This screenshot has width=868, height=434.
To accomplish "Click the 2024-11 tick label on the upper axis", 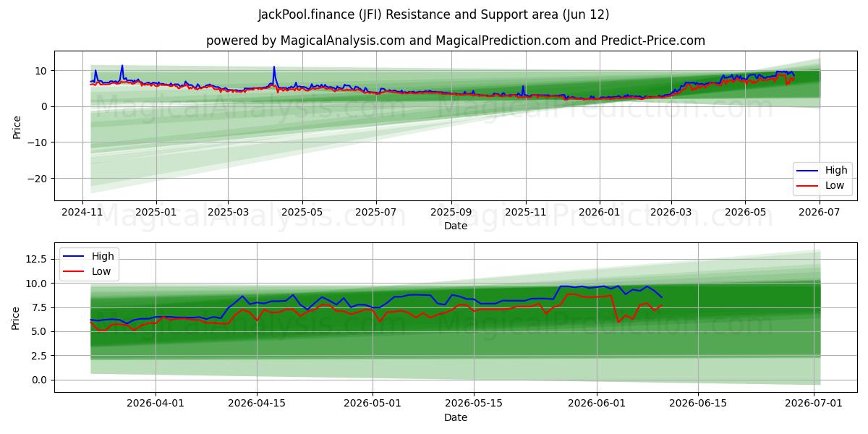I will click(x=82, y=213).
